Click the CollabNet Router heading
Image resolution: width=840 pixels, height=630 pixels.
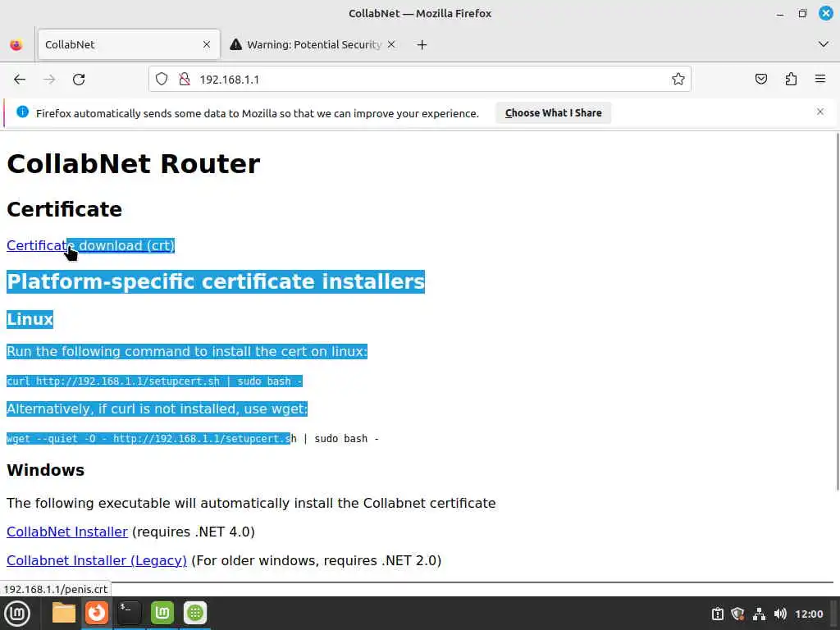[134, 164]
